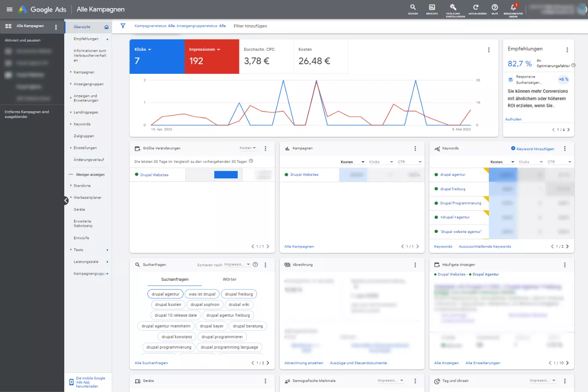This screenshot has height=392, width=588.
Task: Open the hamburger main menu
Action: pyautogui.click(x=10, y=9)
